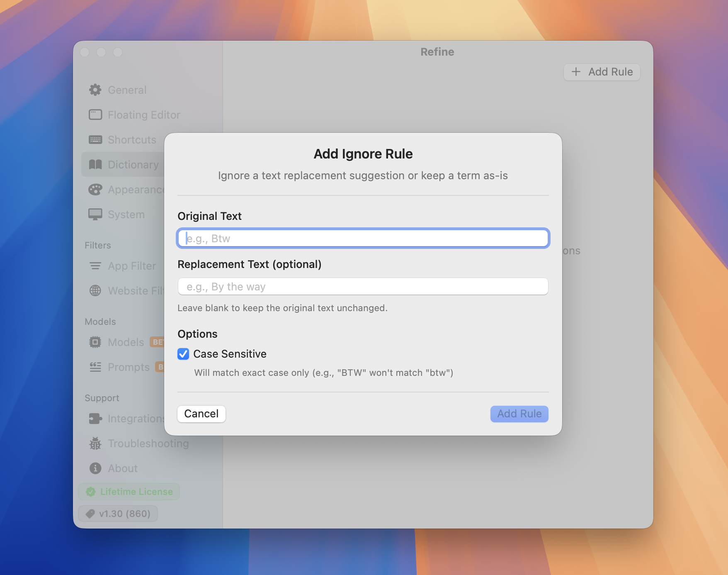This screenshot has width=728, height=575.
Task: Confirm with the blue Add Rule button
Action: pyautogui.click(x=519, y=414)
